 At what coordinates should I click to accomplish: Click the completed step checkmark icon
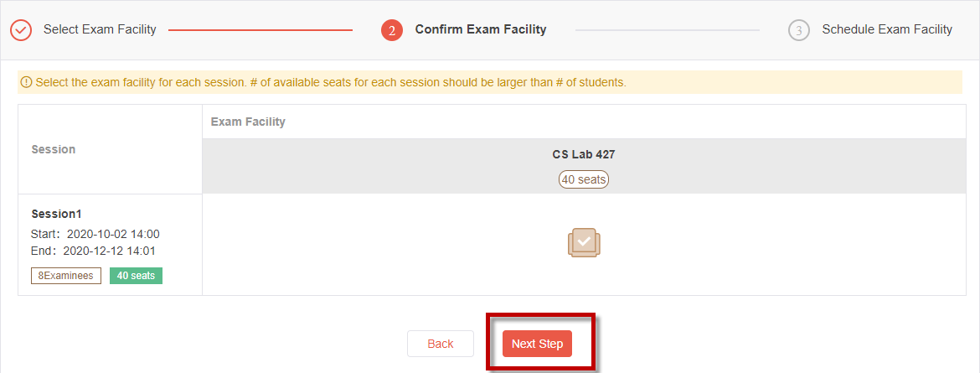21,29
